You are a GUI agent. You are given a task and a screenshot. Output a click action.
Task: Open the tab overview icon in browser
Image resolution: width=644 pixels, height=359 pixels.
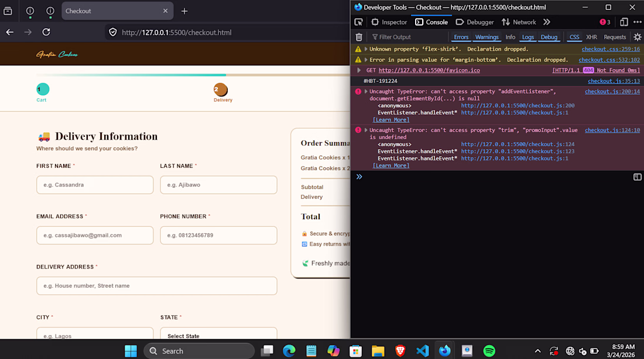[x=8, y=11]
